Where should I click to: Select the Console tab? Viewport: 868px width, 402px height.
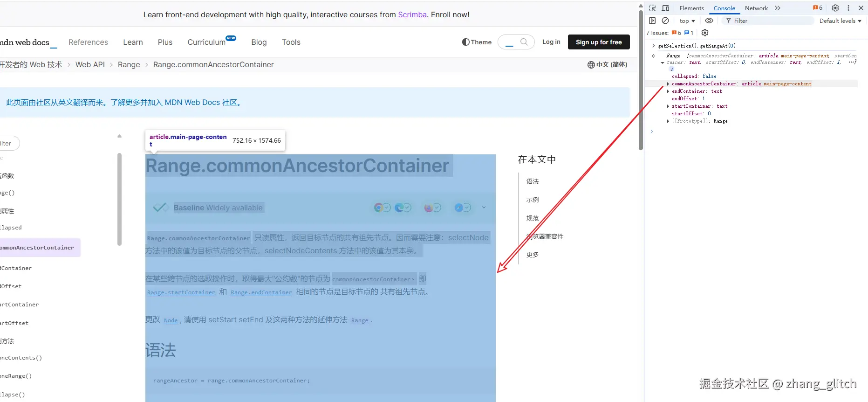point(724,8)
